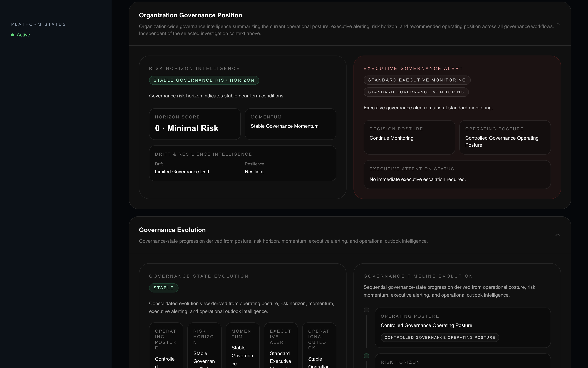Select the Risk Horizon timeline marker dot
This screenshot has width=588, height=368.
point(366,356)
